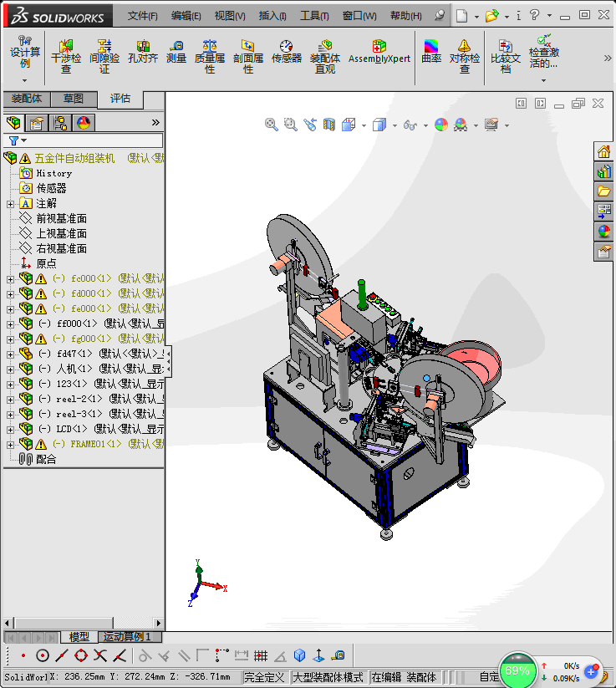Expand the FRAME01<1> component node

pos(10,445)
